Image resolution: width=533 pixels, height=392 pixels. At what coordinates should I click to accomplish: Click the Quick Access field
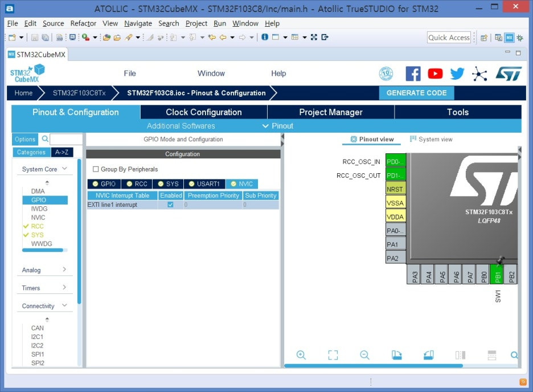point(449,38)
